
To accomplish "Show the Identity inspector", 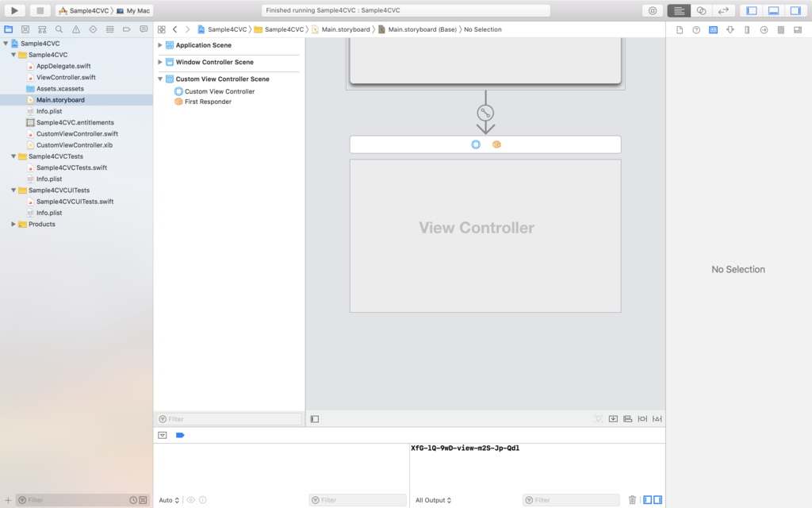I will [713, 30].
